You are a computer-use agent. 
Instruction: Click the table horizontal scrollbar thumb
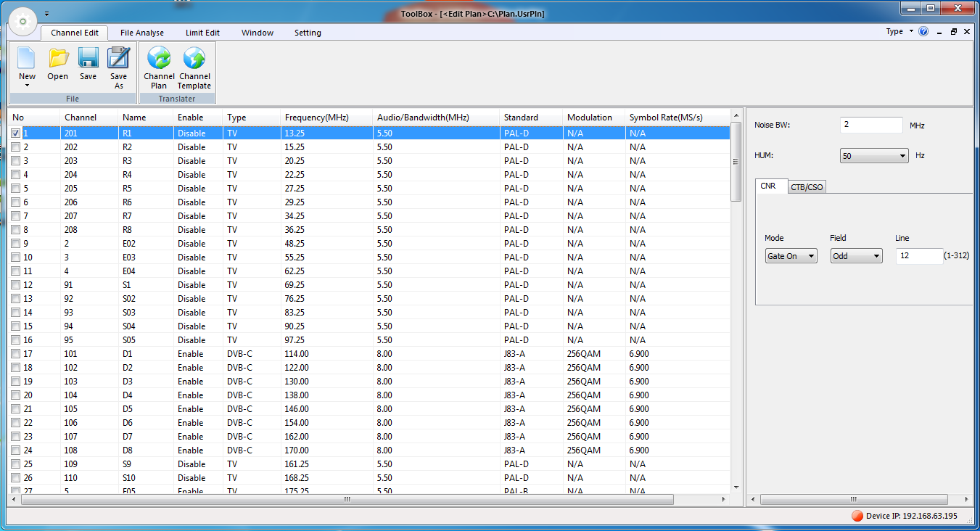347,500
